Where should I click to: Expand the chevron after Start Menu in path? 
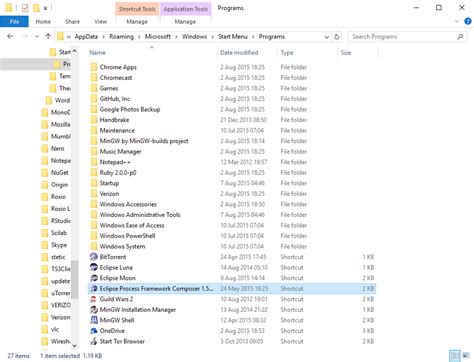pyautogui.click(x=253, y=37)
